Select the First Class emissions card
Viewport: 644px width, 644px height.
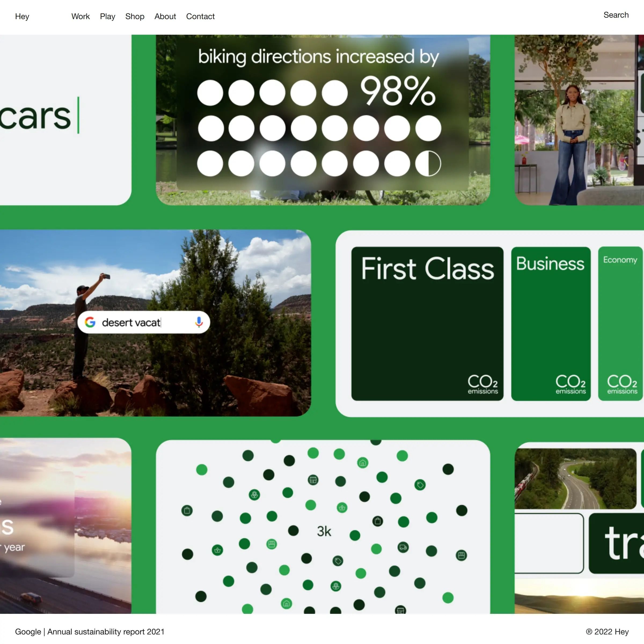pos(427,323)
